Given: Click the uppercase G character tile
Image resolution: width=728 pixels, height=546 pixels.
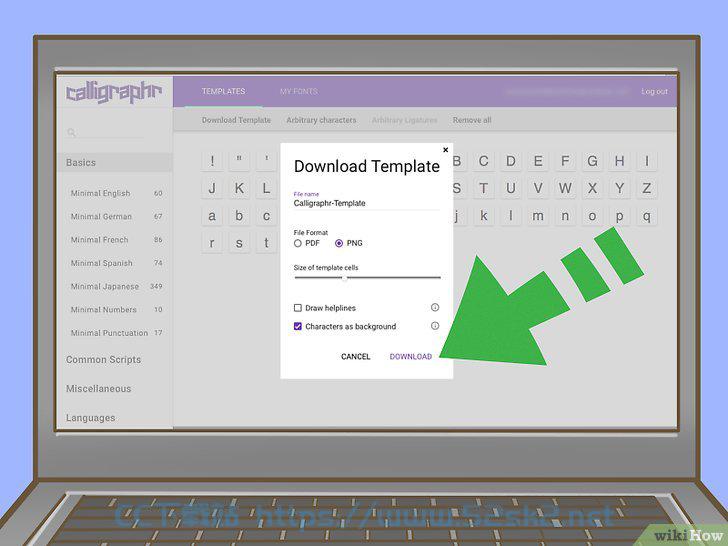Looking at the screenshot, I should tap(592, 161).
